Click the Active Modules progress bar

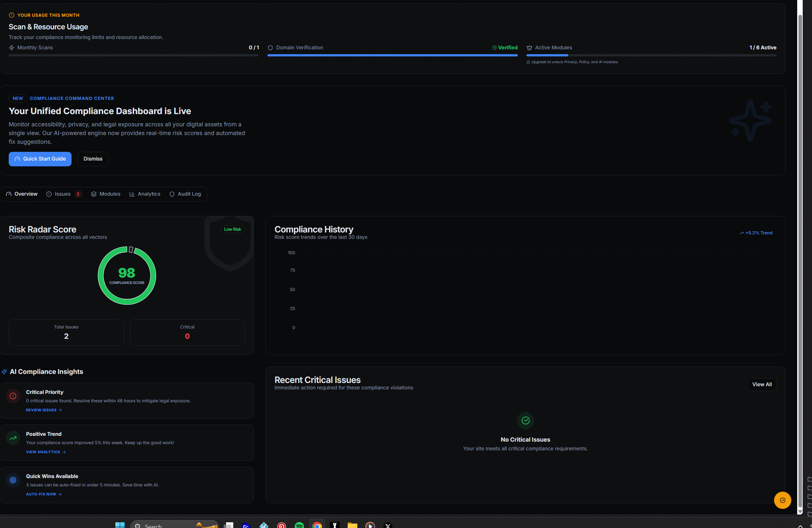(651, 55)
